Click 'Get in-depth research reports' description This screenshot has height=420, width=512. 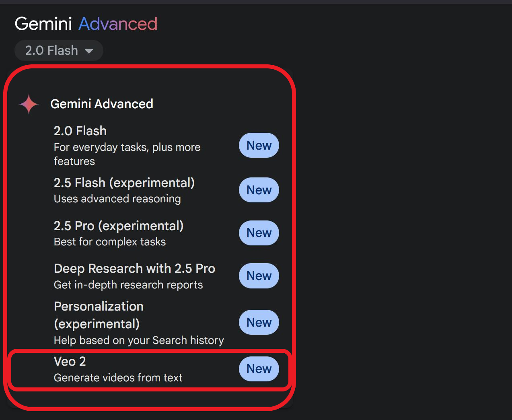128,285
